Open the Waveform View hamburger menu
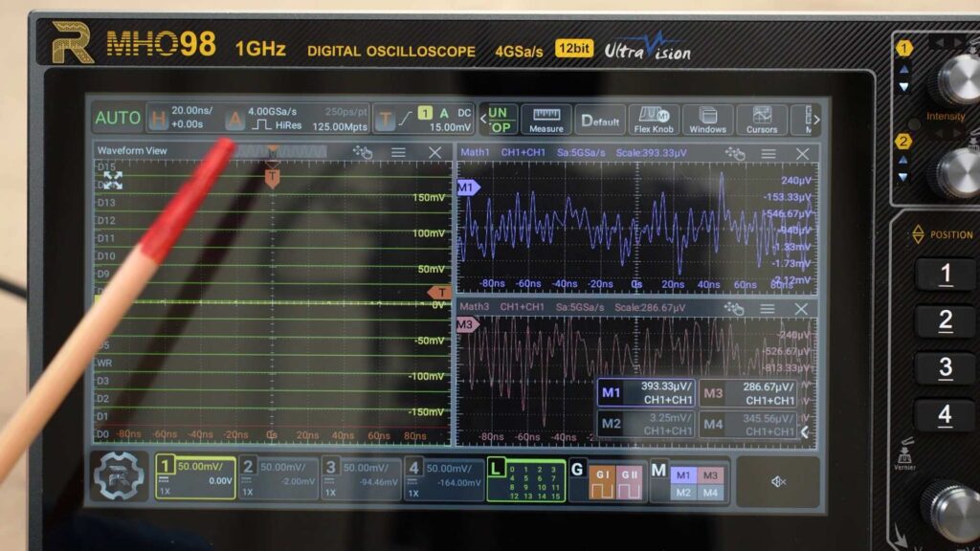The image size is (980, 551). pos(398,152)
